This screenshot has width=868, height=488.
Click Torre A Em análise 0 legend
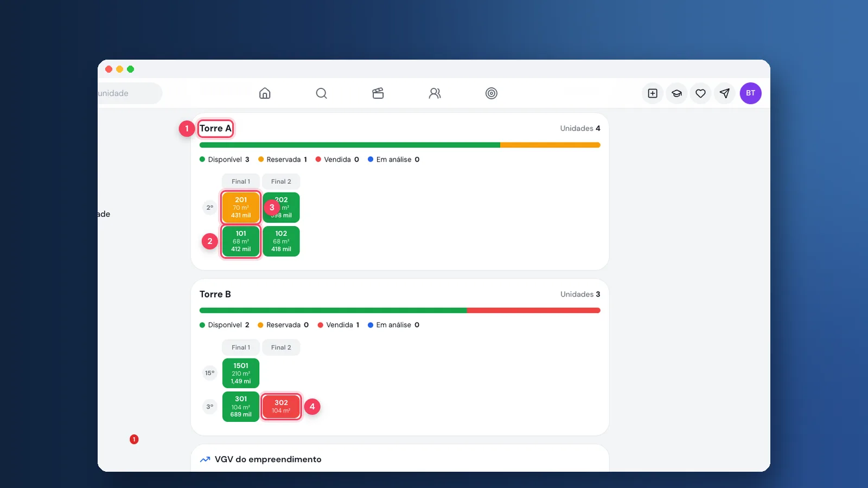pos(394,159)
